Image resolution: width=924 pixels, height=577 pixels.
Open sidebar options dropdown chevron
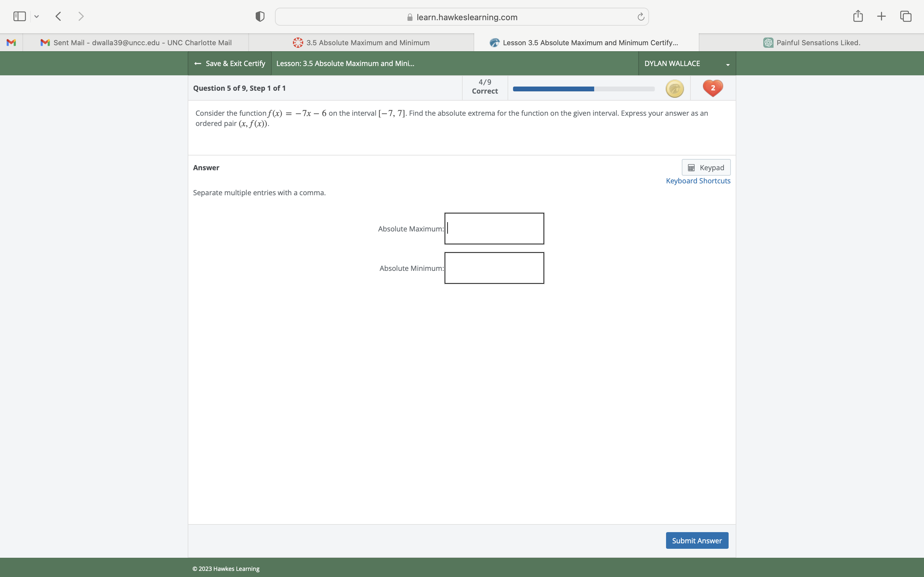(37, 16)
